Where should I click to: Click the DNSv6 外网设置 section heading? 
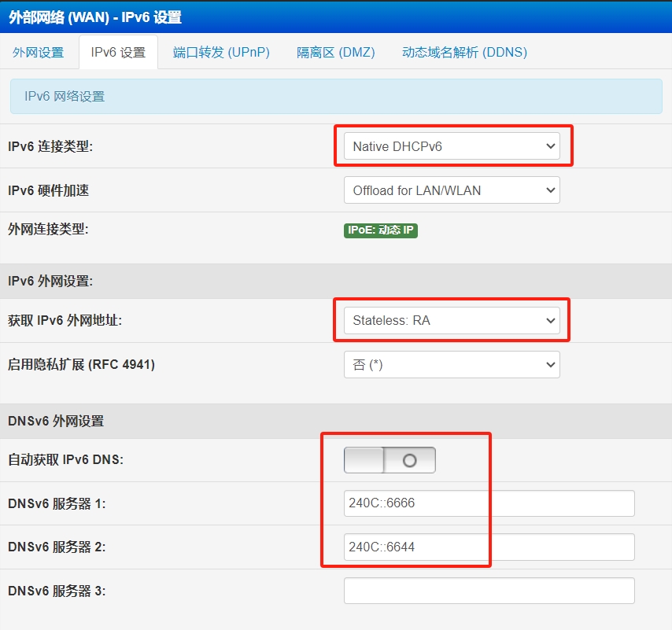56,421
